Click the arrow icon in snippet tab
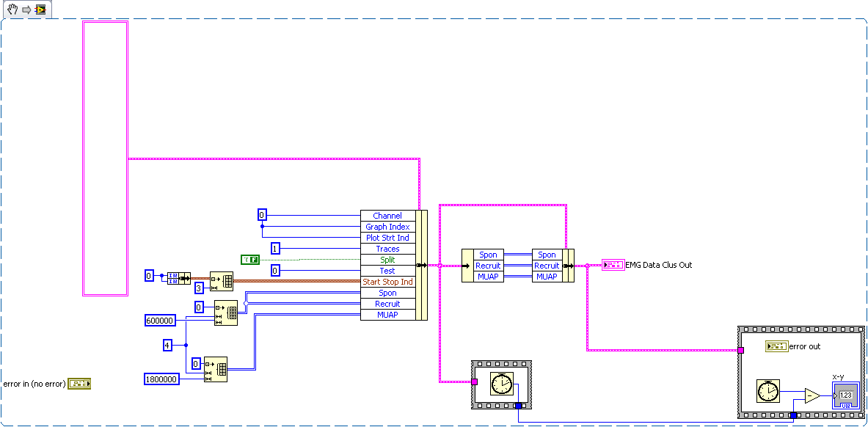Viewport: 868px width, 427px height. point(26,10)
